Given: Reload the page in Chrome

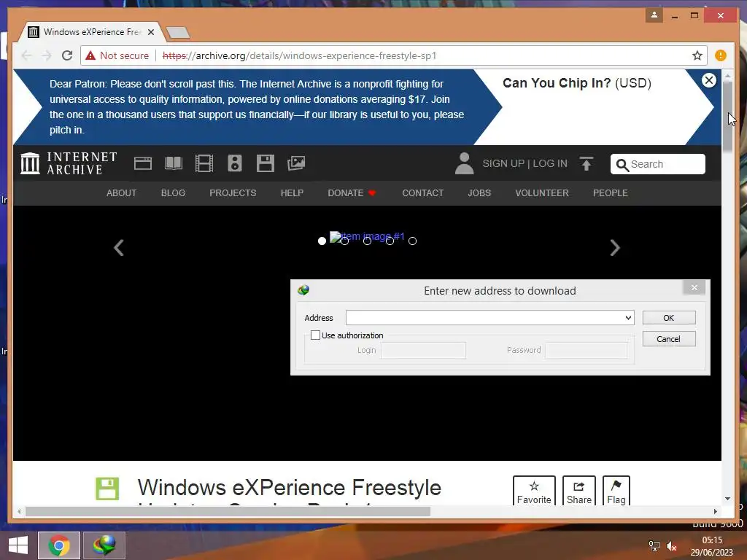Looking at the screenshot, I should click(67, 55).
